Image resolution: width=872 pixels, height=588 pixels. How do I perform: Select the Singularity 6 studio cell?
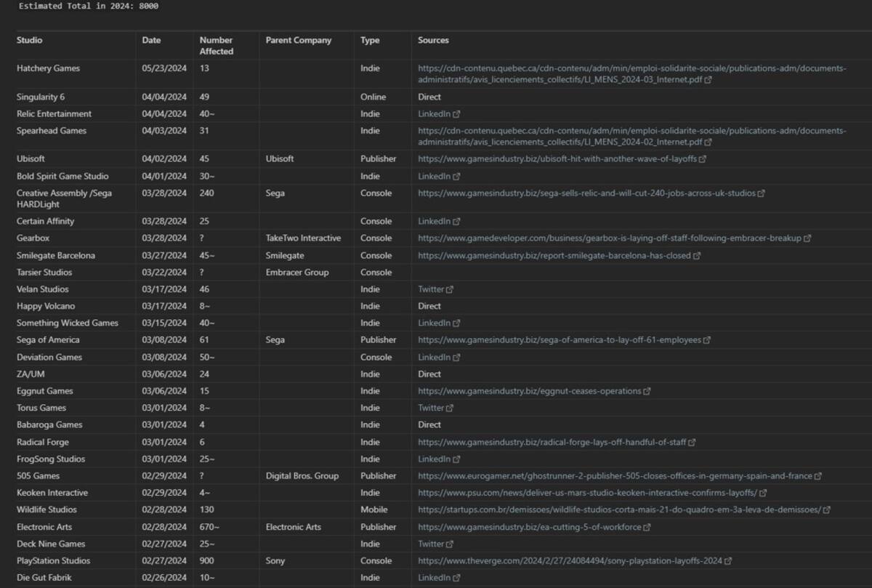click(41, 97)
